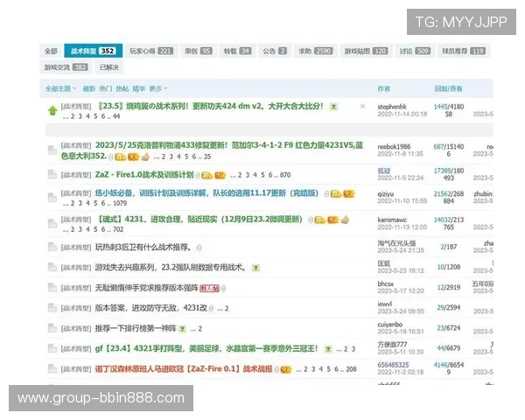Screen dimensions: 525x420
Task: Click image attachment icon on 【23.5】烧鸡翼 thread
Action: point(333,107)
